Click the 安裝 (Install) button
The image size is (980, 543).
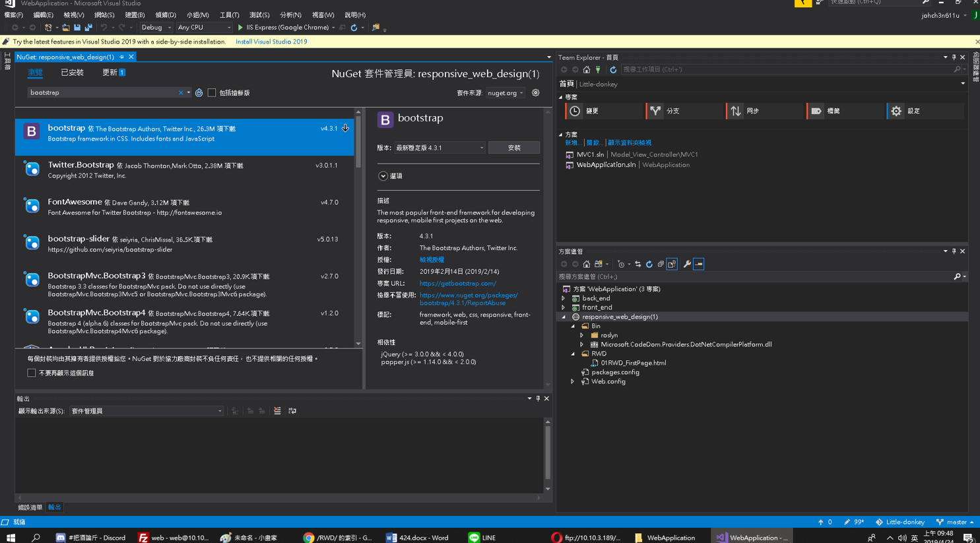pyautogui.click(x=514, y=148)
